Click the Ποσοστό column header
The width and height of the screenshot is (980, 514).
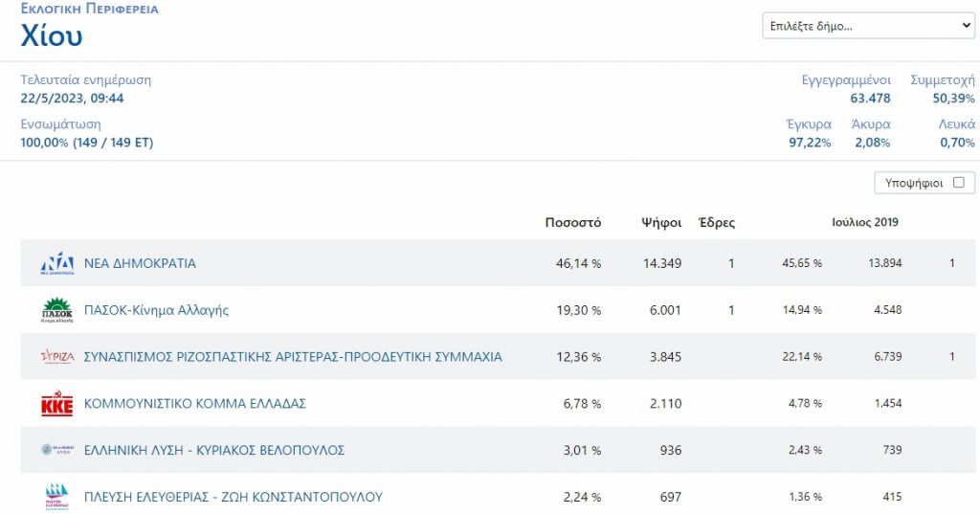click(572, 223)
